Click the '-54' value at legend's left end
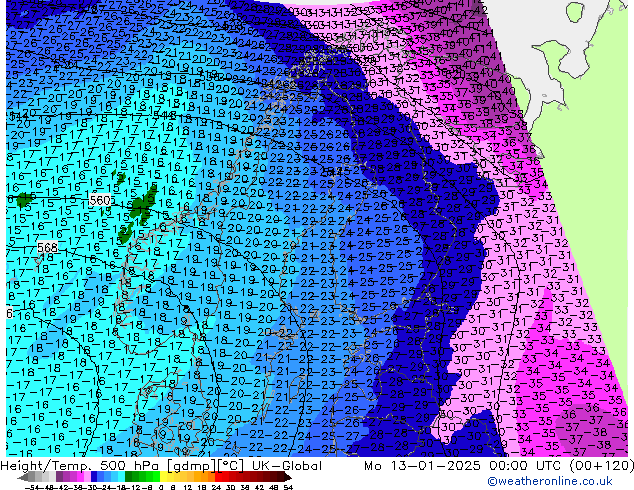 (x=32, y=488)
